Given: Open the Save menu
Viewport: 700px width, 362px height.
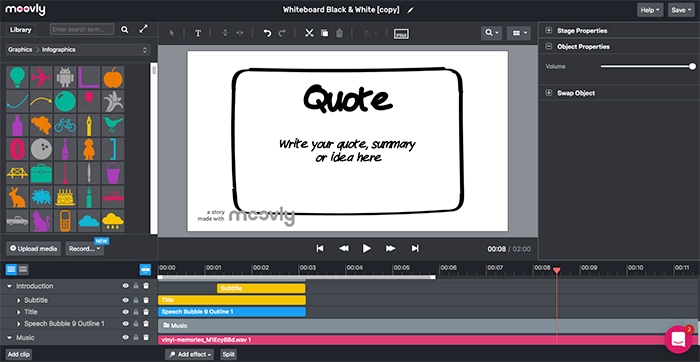Looking at the screenshot, I should pyautogui.click(x=681, y=10).
